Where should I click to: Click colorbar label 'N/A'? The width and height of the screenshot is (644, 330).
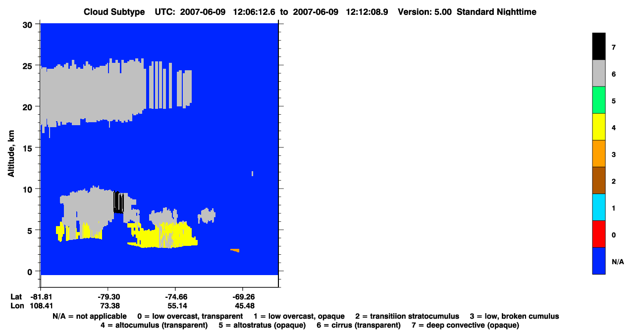pyautogui.click(x=618, y=261)
